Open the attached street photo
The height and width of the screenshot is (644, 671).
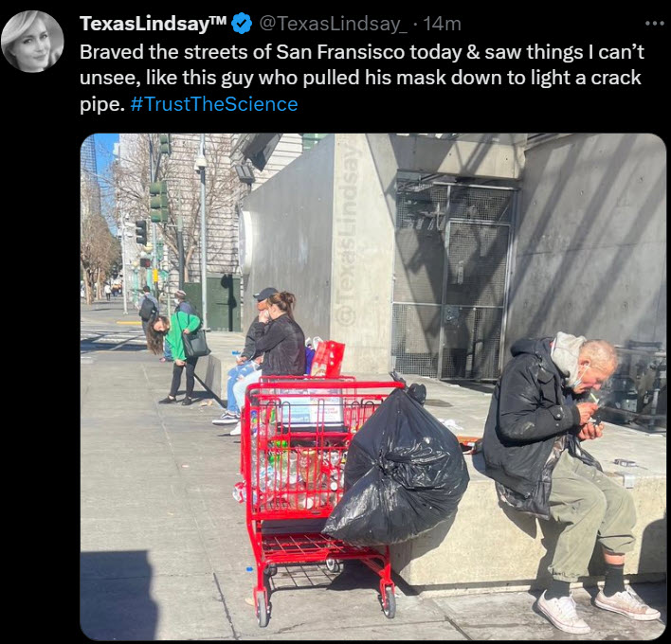(x=372, y=386)
